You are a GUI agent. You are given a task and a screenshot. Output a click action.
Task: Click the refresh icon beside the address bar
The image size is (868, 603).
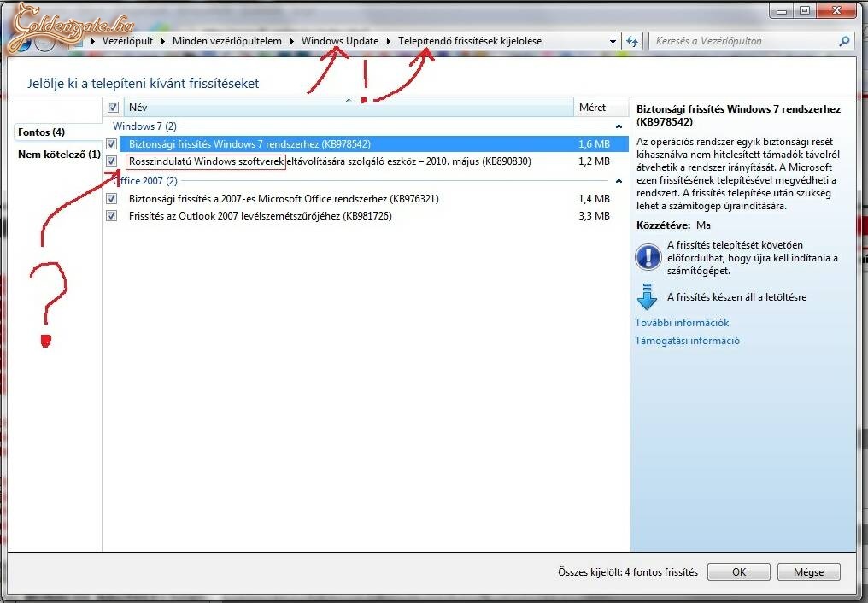tap(632, 41)
